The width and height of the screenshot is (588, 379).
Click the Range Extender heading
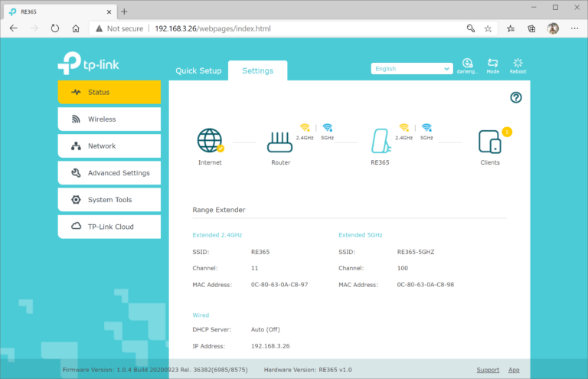(219, 210)
